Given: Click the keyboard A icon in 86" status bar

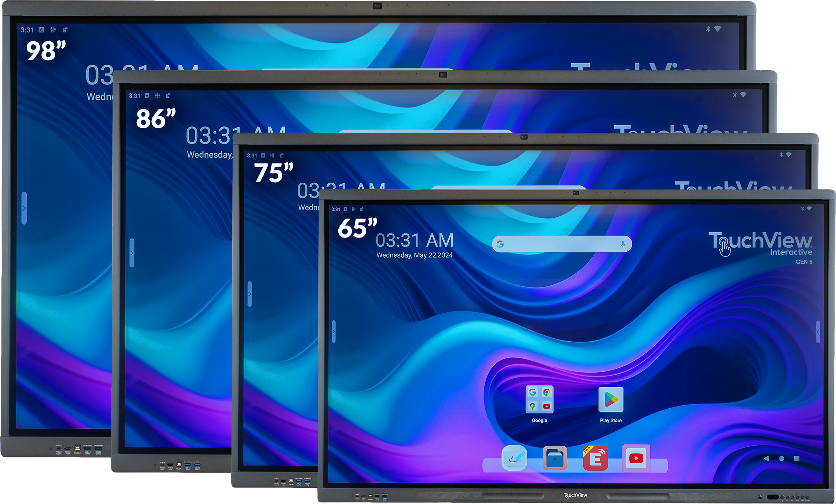Looking at the screenshot, I should pos(147,96).
